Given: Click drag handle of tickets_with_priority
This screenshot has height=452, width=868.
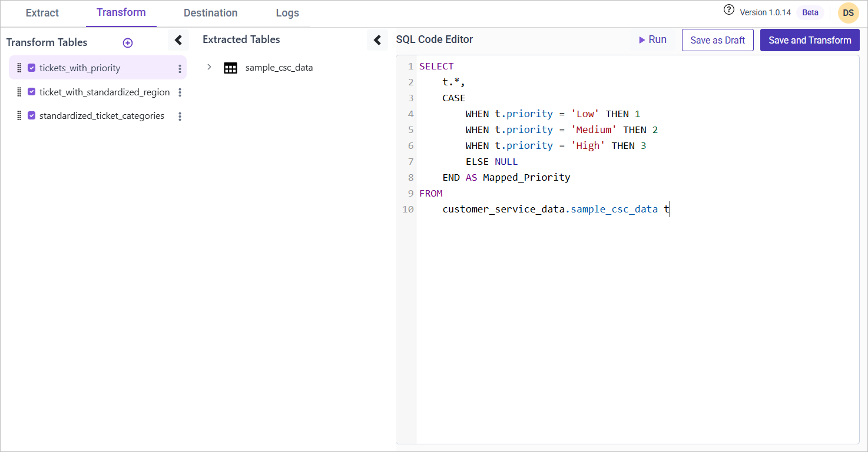Looking at the screenshot, I should click(x=19, y=68).
